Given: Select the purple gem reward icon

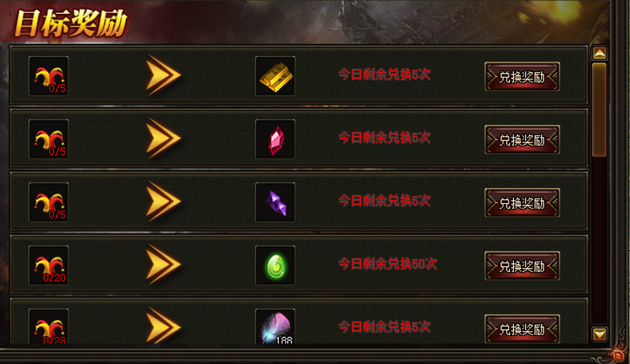Looking at the screenshot, I should click(276, 202).
